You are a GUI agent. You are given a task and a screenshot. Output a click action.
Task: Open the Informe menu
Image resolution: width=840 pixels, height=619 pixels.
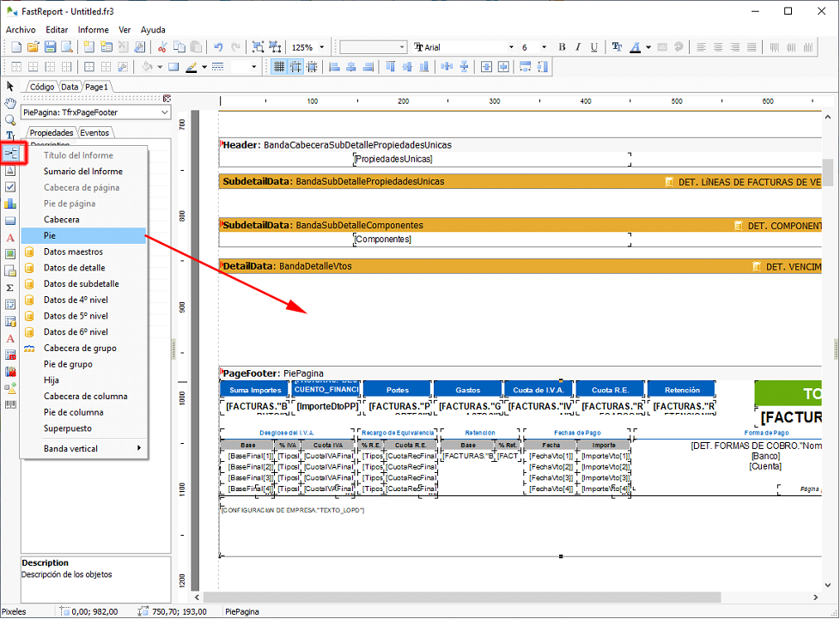tap(93, 29)
